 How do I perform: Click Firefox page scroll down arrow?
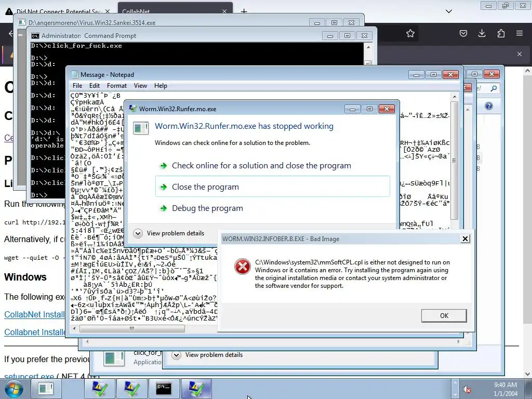tap(527, 374)
